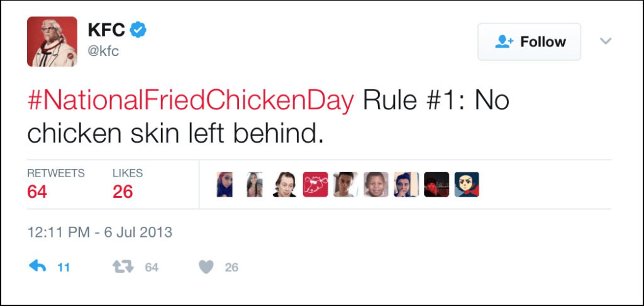This screenshot has height=306, width=644.
Task: Expand the tweet options chevron menu
Action: pos(606,41)
